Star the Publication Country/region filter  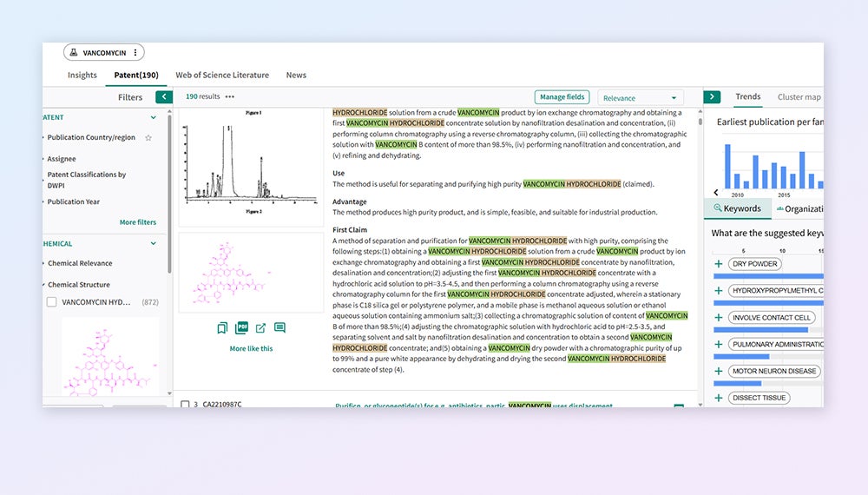click(148, 138)
